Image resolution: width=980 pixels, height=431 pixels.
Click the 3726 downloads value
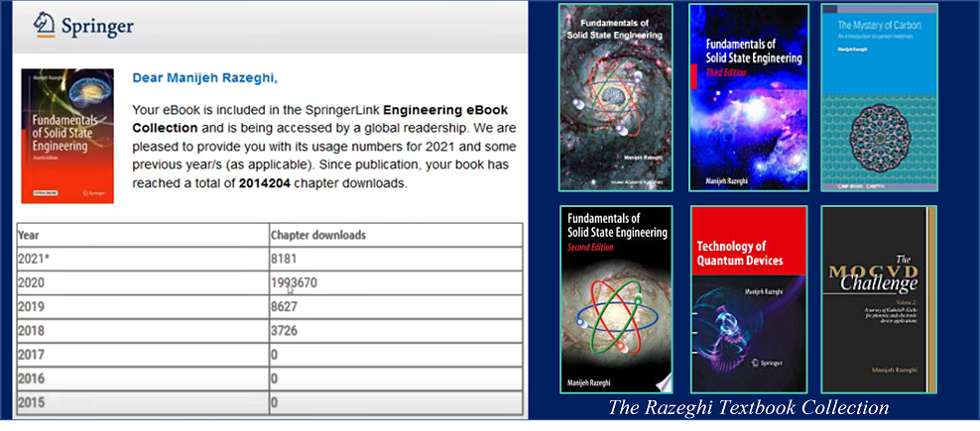[x=284, y=331]
